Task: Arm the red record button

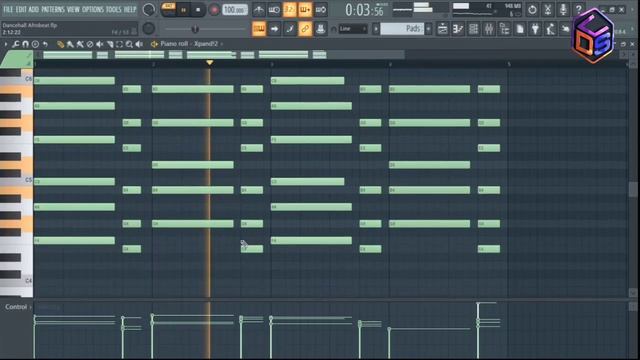Action: coord(213,10)
